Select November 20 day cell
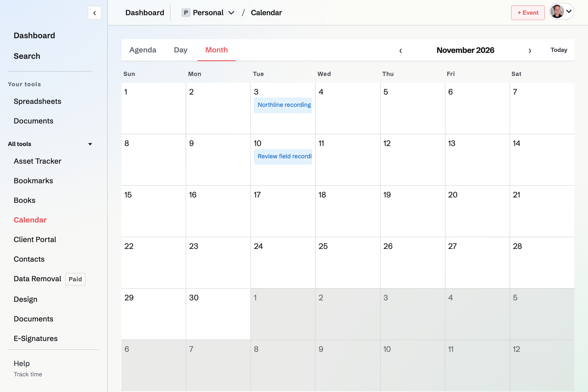Viewport: 588px width, 392px height. pos(477,211)
